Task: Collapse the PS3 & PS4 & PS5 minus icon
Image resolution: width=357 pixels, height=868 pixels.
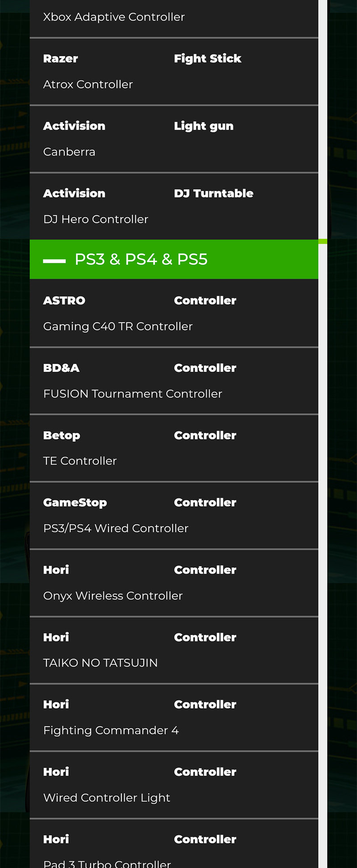Action: (x=54, y=261)
